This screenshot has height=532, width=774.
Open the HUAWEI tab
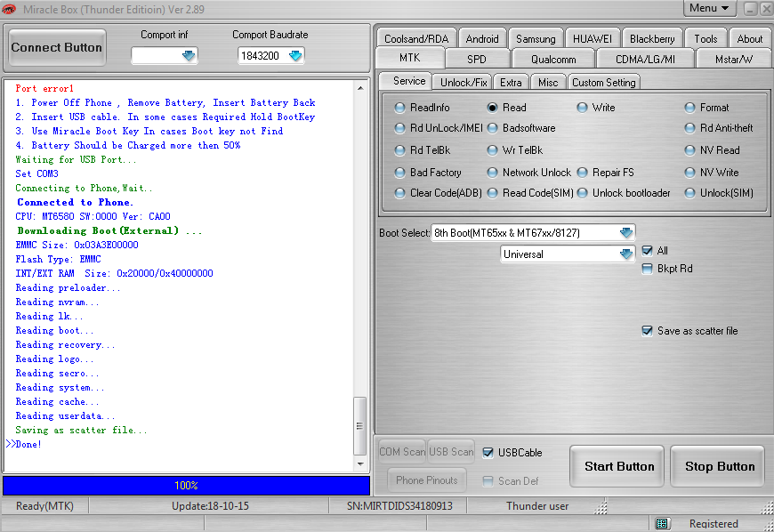[592, 38]
